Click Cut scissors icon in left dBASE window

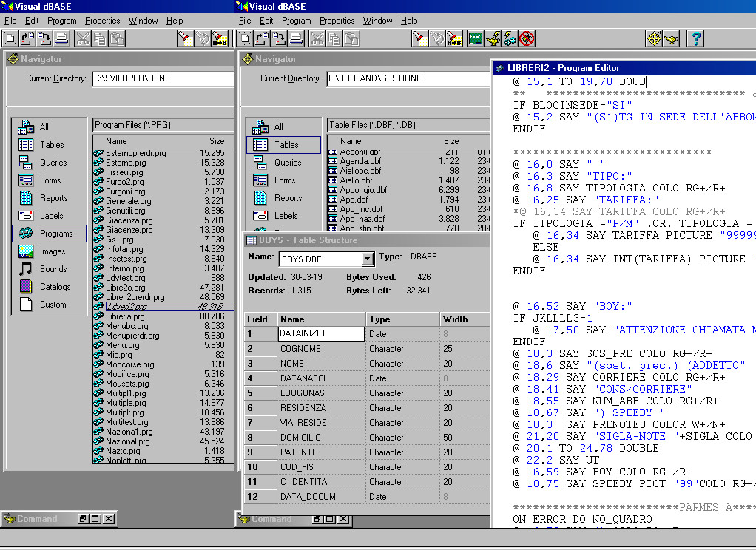(82, 38)
